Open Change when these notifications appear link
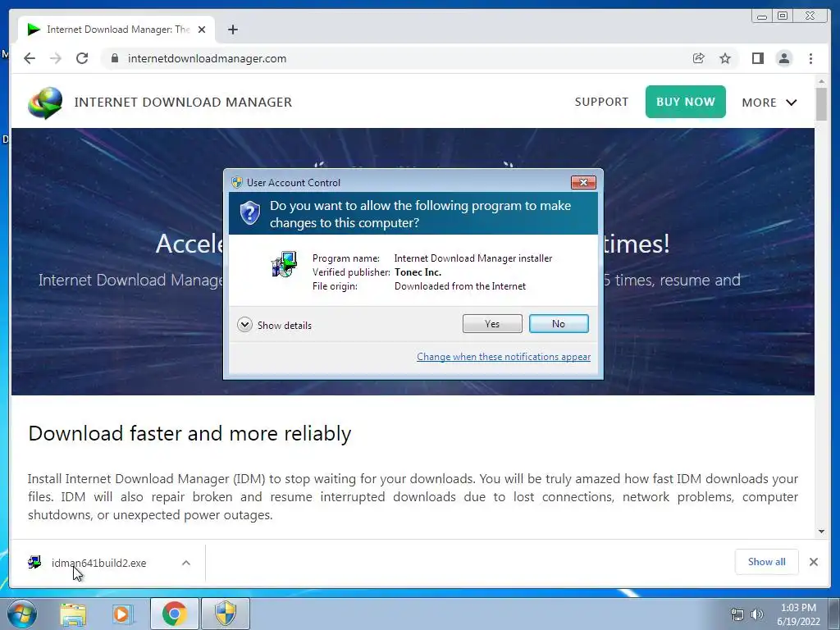Image resolution: width=840 pixels, height=630 pixels. pos(504,357)
